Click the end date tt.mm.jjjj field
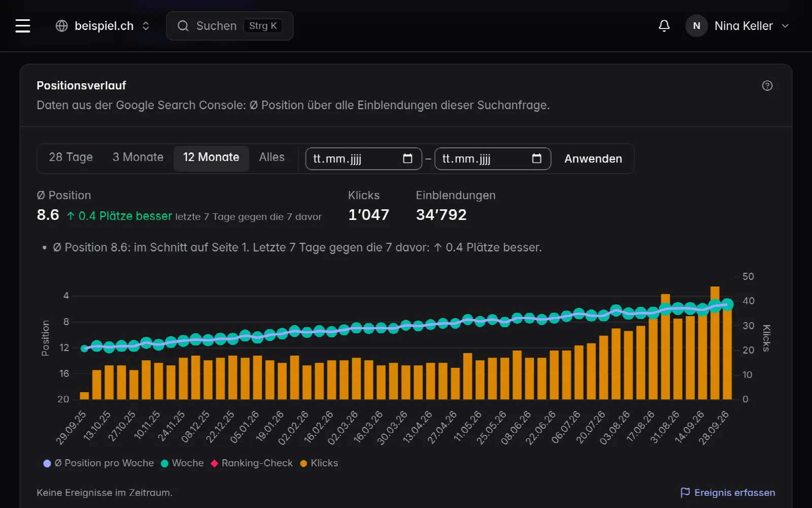The image size is (812, 508). 492,158
